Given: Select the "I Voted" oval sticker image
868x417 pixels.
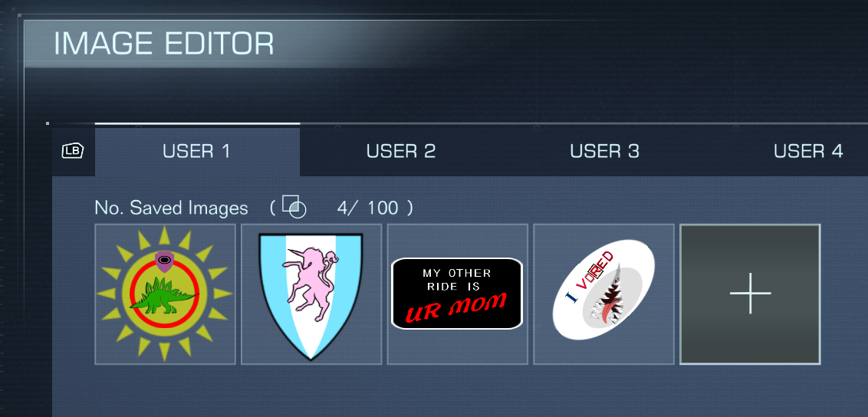Looking at the screenshot, I should [603, 294].
